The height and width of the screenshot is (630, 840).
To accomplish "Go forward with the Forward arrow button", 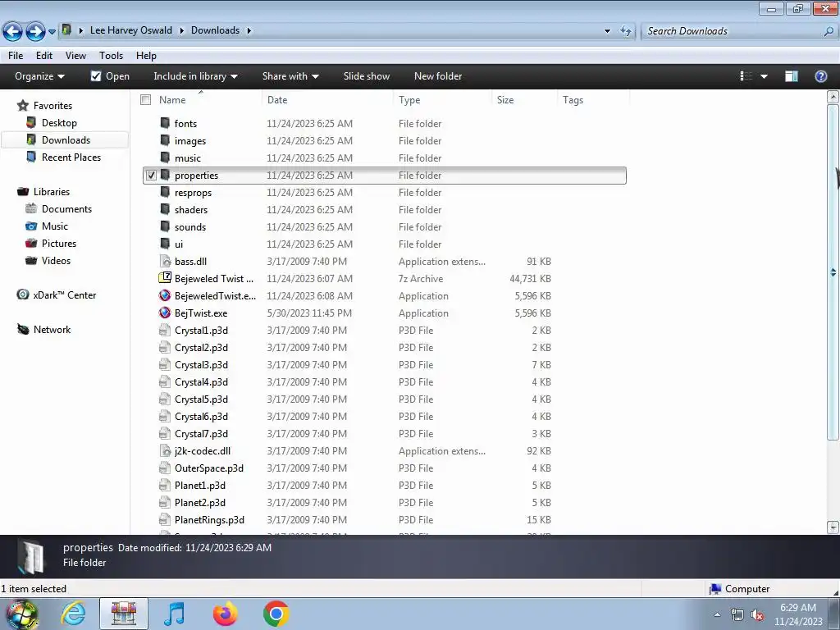I will coord(35,31).
